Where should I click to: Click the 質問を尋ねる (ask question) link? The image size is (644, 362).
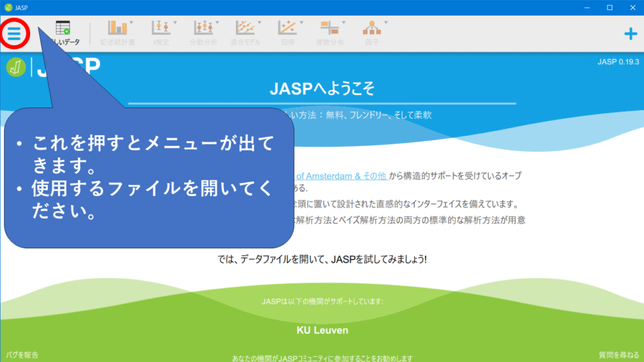(619, 355)
